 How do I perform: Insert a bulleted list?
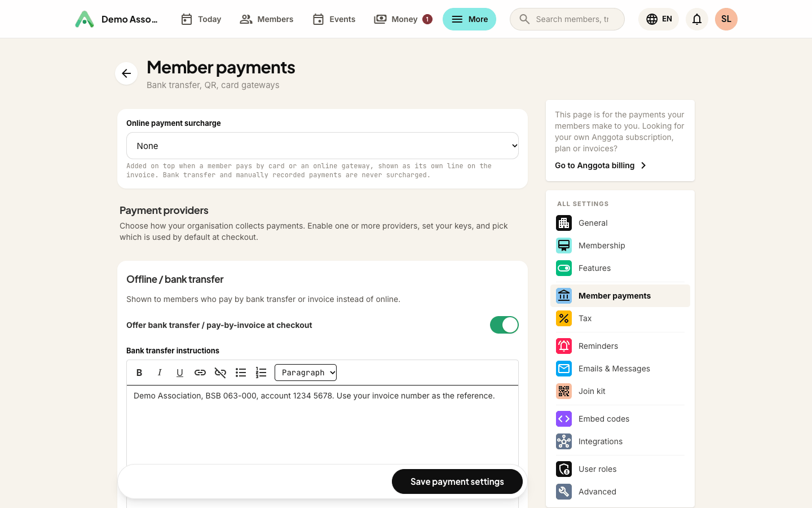[x=241, y=373]
